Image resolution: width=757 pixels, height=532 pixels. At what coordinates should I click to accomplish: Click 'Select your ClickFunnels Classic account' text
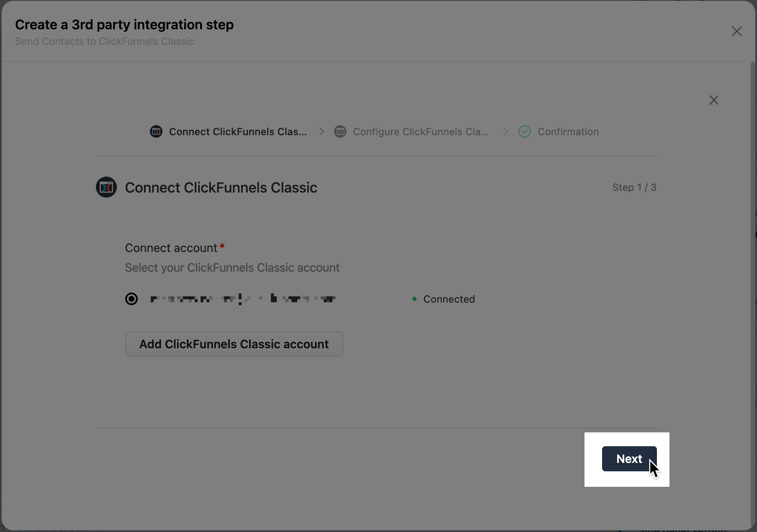(x=232, y=268)
